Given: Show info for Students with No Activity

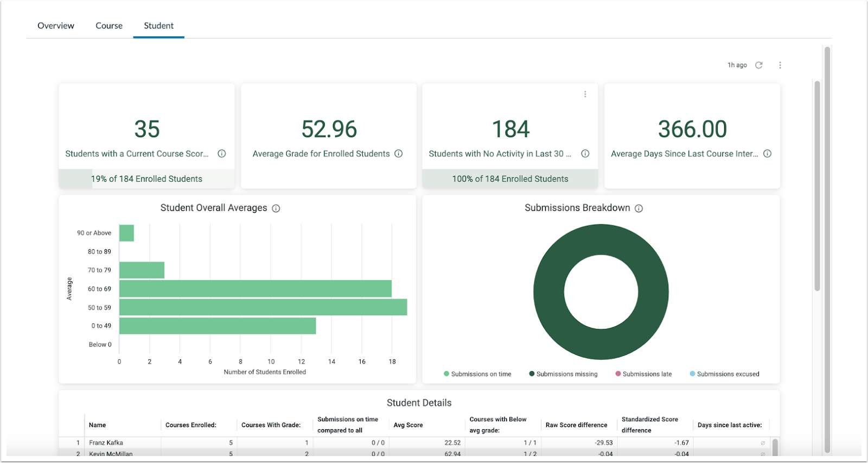Looking at the screenshot, I should 585,154.
